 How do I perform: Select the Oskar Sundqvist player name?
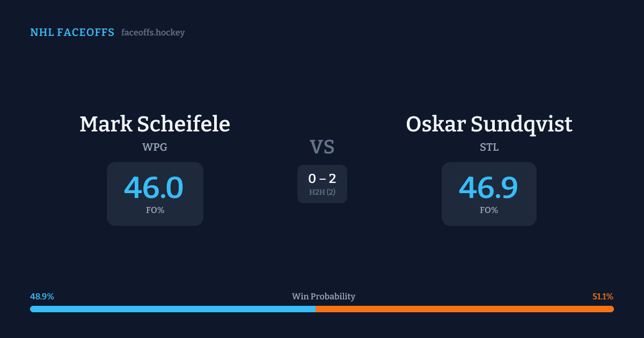[x=489, y=124]
